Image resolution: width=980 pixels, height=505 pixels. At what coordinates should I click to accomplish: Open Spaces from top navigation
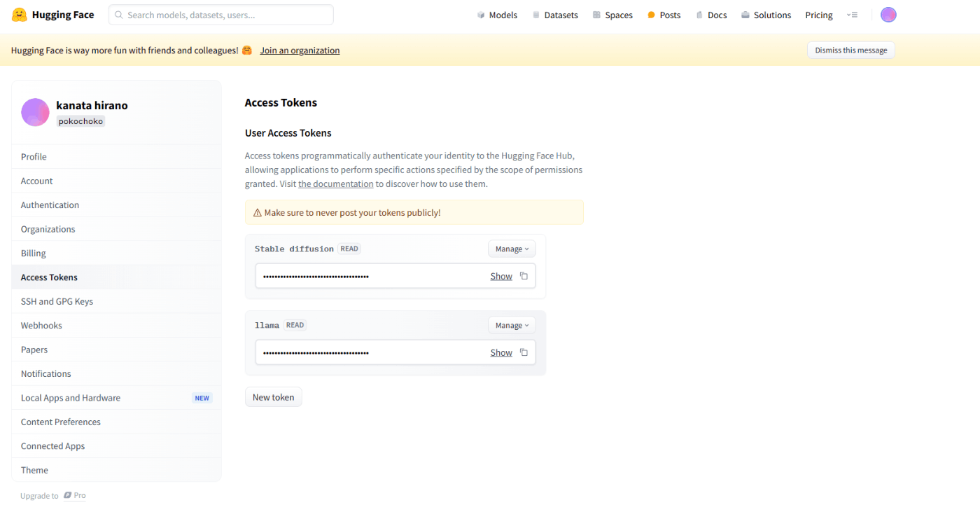612,15
